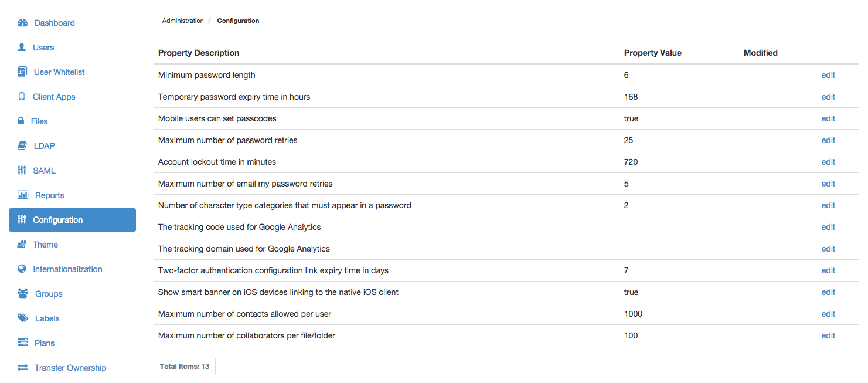
Task: Click the Groups people icon
Action: (23, 294)
